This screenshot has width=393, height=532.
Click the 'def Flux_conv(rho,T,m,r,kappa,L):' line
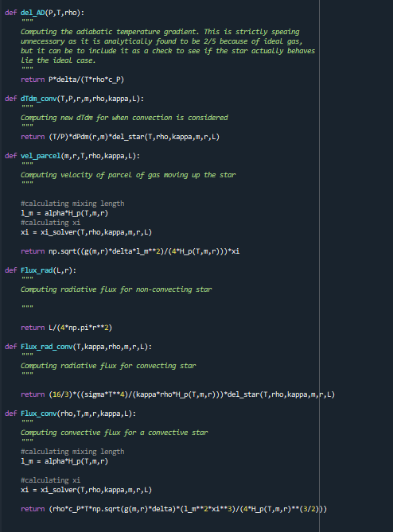(71, 414)
